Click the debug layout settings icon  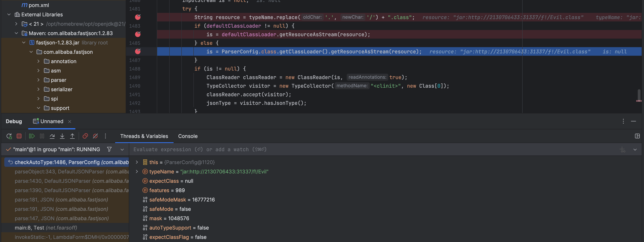click(x=637, y=136)
